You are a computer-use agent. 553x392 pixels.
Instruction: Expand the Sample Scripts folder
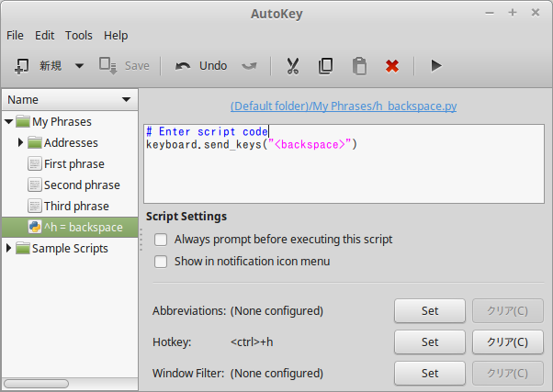click(9, 248)
